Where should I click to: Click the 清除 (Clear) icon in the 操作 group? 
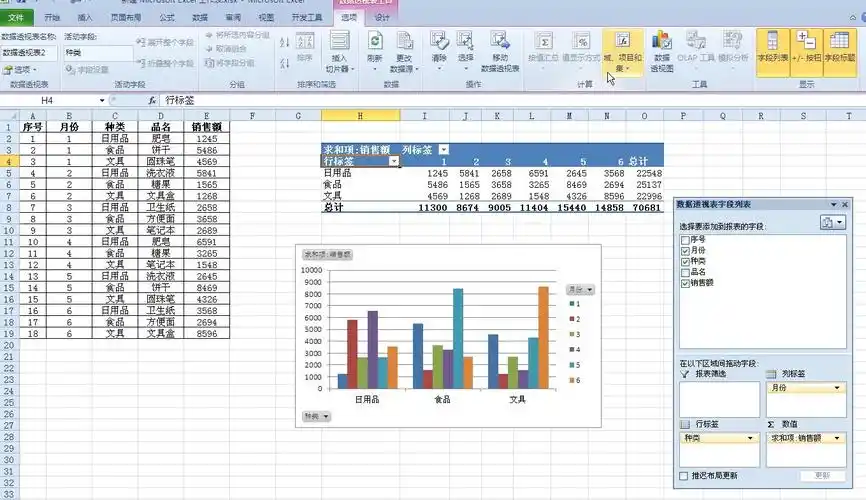439,42
